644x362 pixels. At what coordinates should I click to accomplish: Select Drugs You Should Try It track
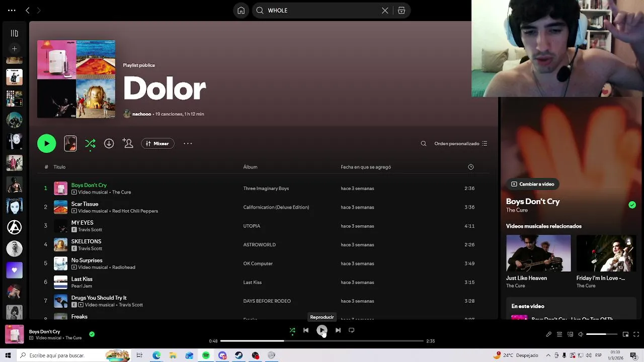click(x=99, y=298)
